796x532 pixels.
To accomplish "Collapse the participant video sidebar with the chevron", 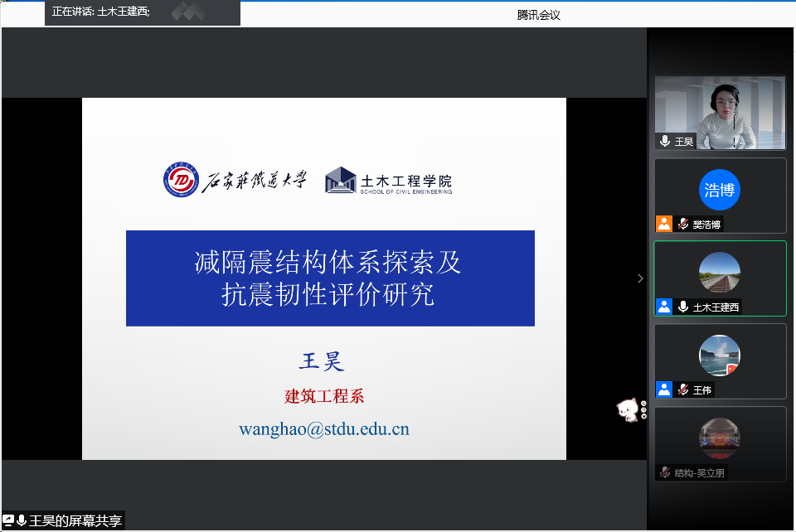I will click(x=639, y=278).
